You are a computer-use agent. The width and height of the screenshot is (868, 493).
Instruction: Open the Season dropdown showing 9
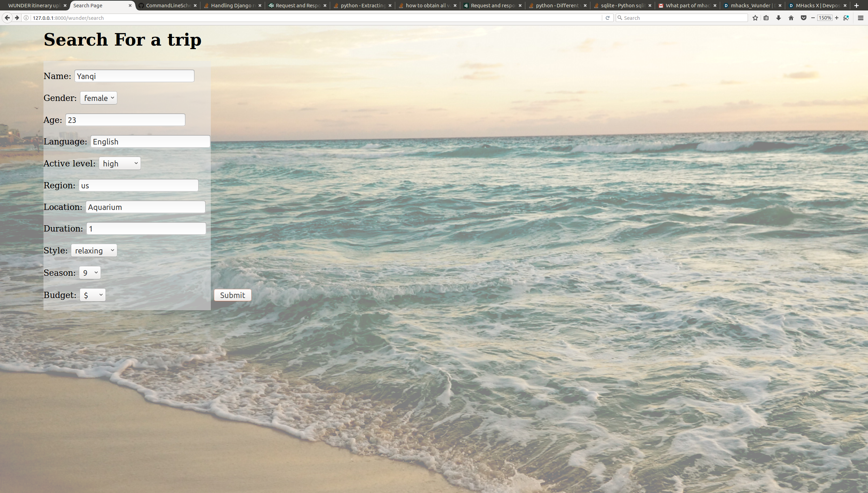pyautogui.click(x=90, y=273)
